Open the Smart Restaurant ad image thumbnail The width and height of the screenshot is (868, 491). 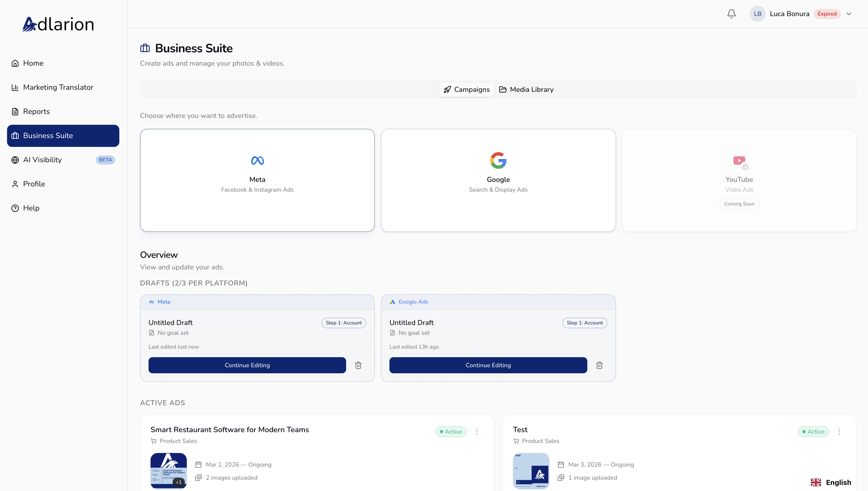click(x=168, y=471)
